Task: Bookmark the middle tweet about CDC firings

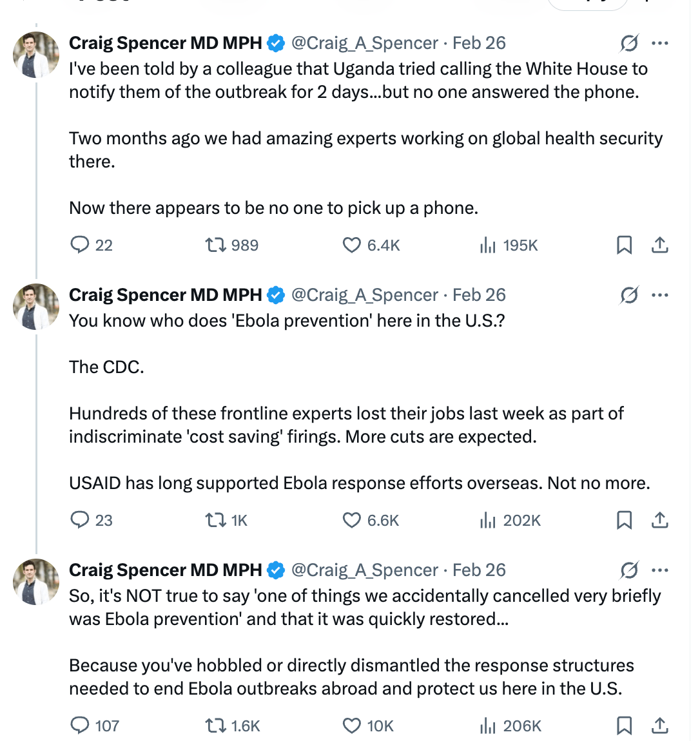Action: pos(623,520)
